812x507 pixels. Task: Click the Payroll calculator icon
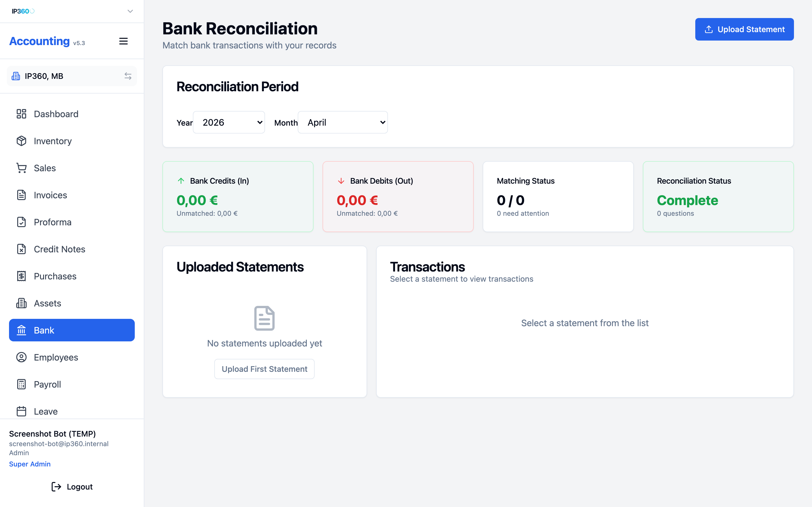21,384
